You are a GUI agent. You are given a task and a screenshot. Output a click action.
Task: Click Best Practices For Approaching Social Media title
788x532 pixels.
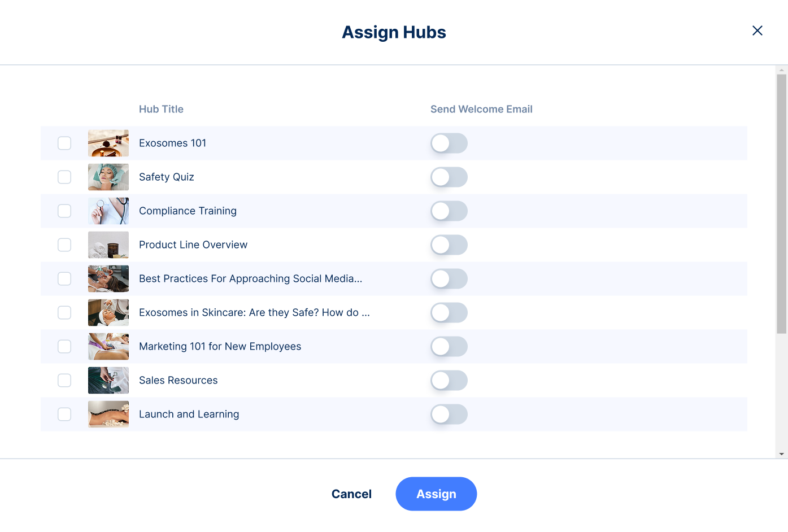[251, 278]
